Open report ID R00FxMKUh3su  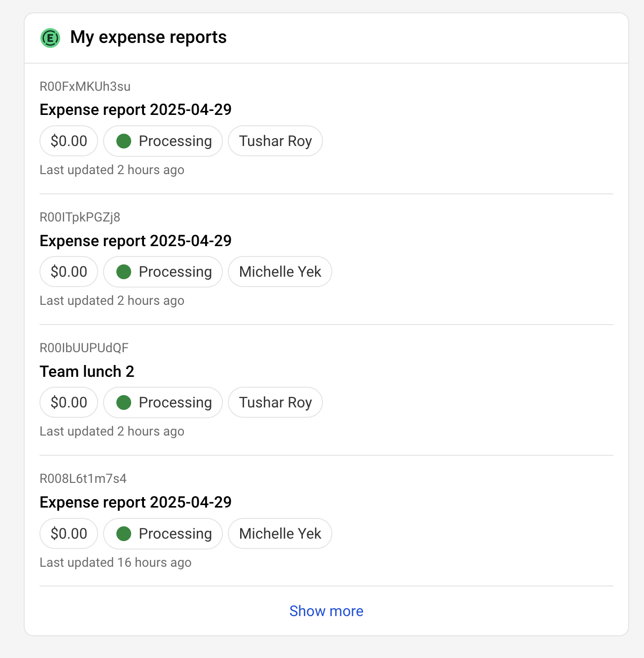pos(85,87)
